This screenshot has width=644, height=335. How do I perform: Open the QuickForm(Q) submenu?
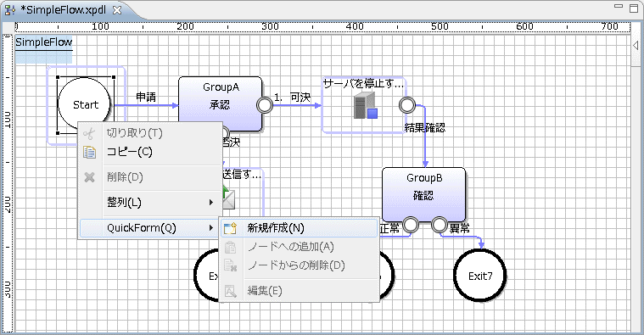pyautogui.click(x=150, y=228)
